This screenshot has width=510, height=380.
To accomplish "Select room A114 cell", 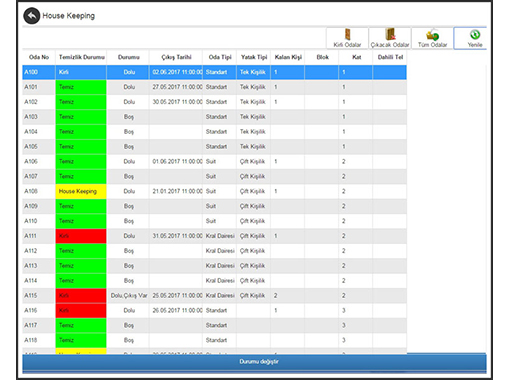I will click(39, 281).
